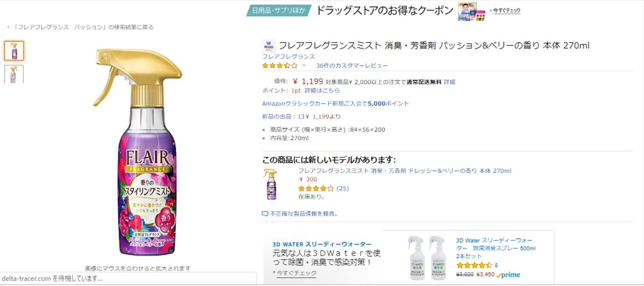Click the 詳細 link for shipping info

pos(449,82)
